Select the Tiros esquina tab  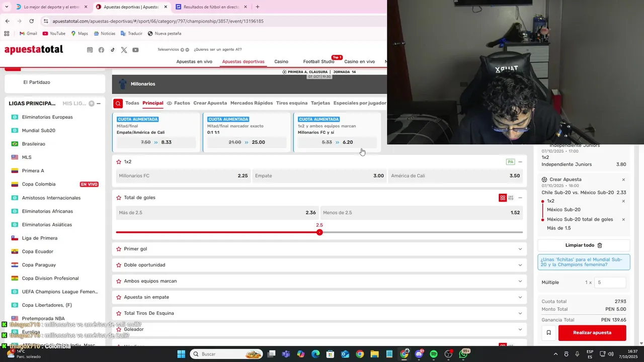click(292, 103)
